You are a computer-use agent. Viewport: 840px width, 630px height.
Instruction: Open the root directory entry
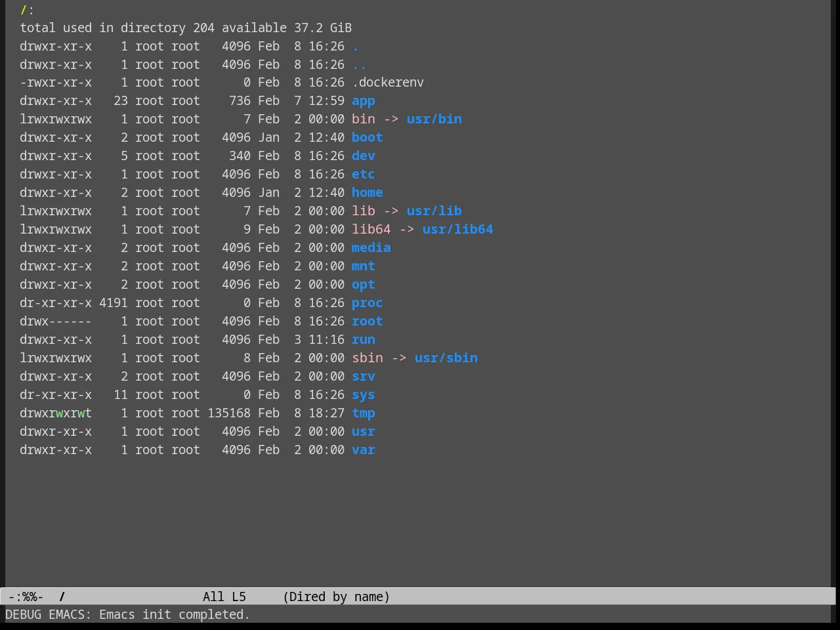pyautogui.click(x=367, y=322)
